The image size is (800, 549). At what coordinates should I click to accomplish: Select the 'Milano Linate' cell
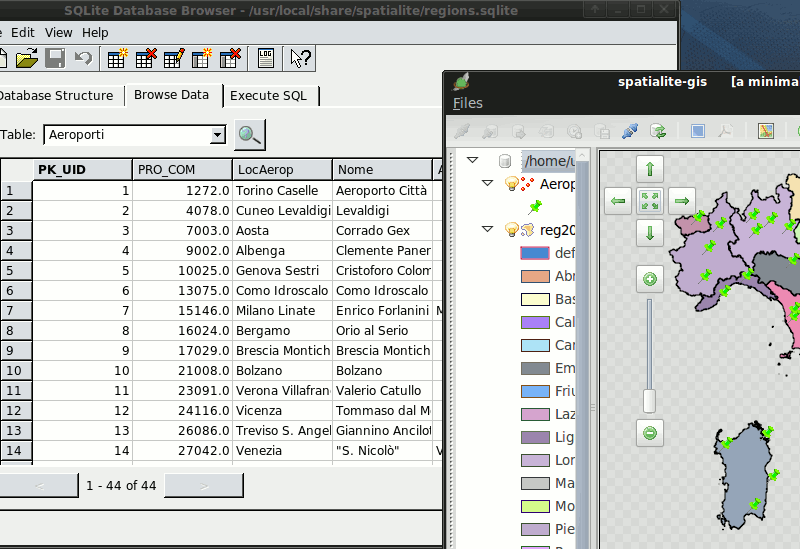click(282, 310)
